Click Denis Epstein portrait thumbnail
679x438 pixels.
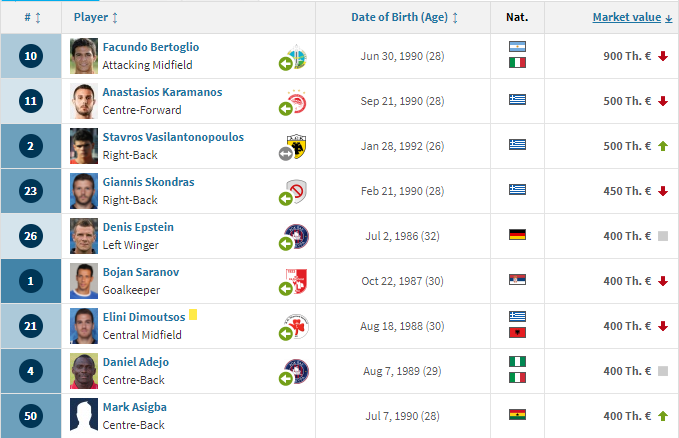coord(84,236)
